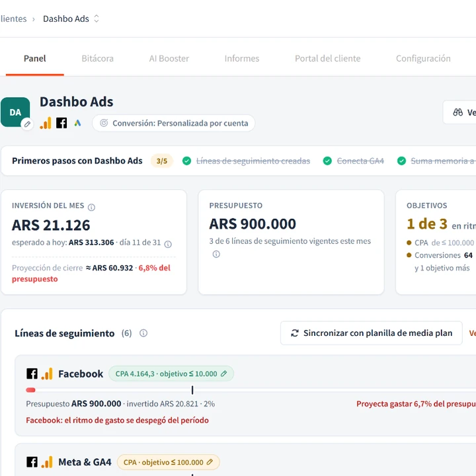
Task: Toggle the Líneas de seguimiento creadas check
Action: (186, 161)
